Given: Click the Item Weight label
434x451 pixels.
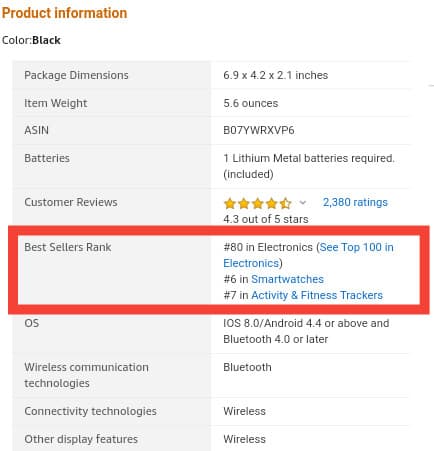Looking at the screenshot, I should point(56,103).
